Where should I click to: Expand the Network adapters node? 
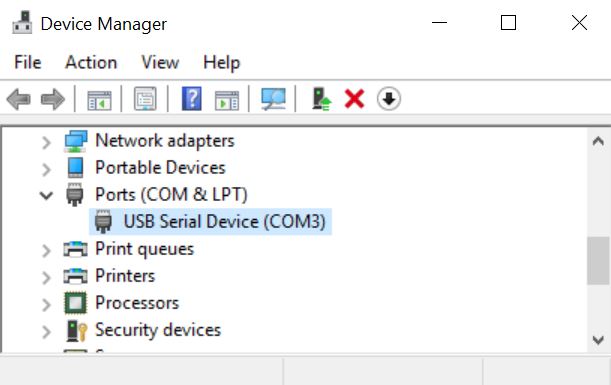[46, 143]
